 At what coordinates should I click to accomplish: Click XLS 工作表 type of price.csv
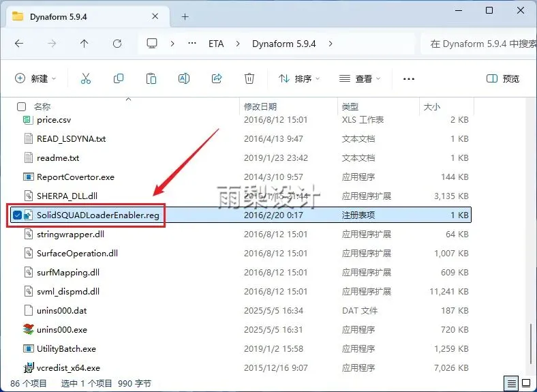tap(363, 119)
